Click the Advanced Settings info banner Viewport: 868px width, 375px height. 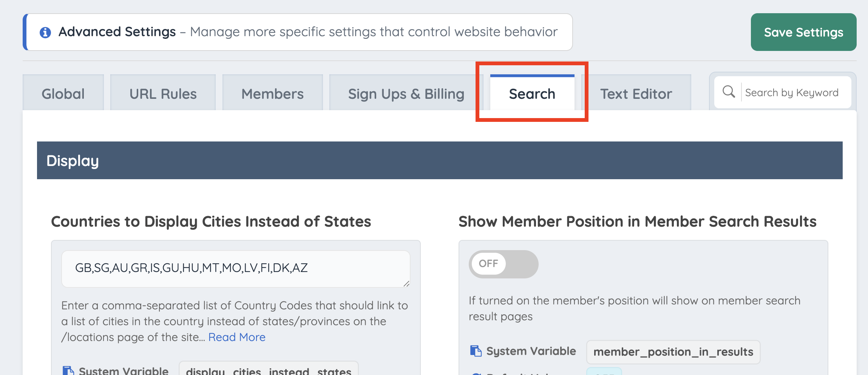coord(298,32)
